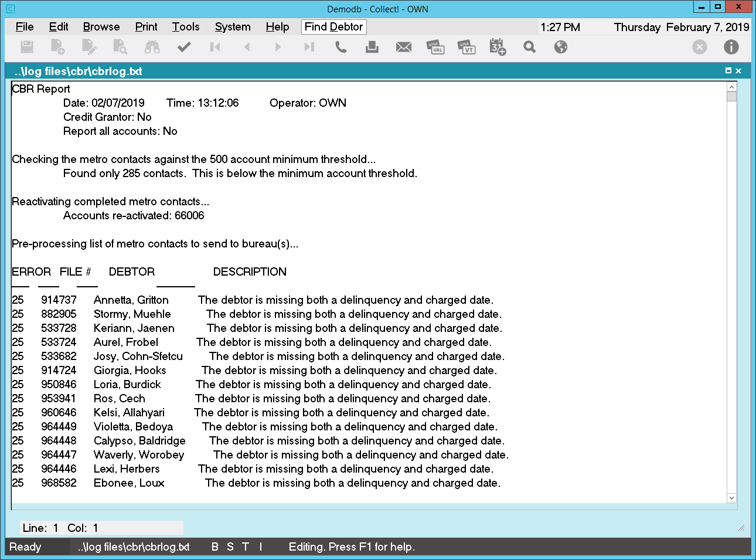
Task: Open the Browse menu
Action: [x=101, y=27]
